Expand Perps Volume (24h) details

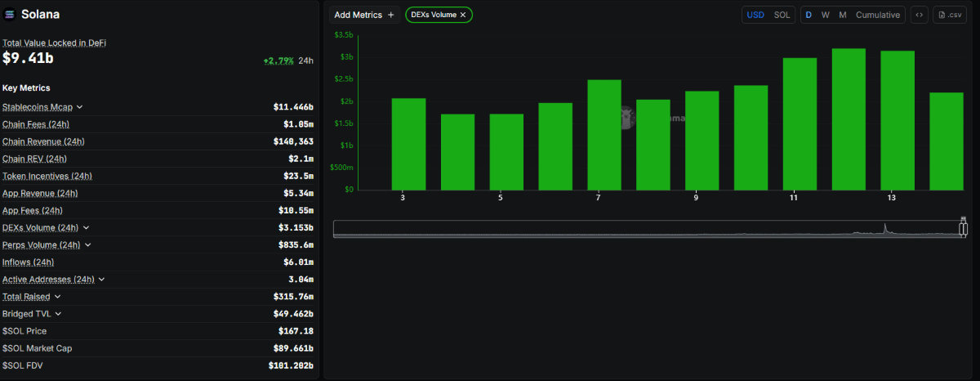point(88,244)
